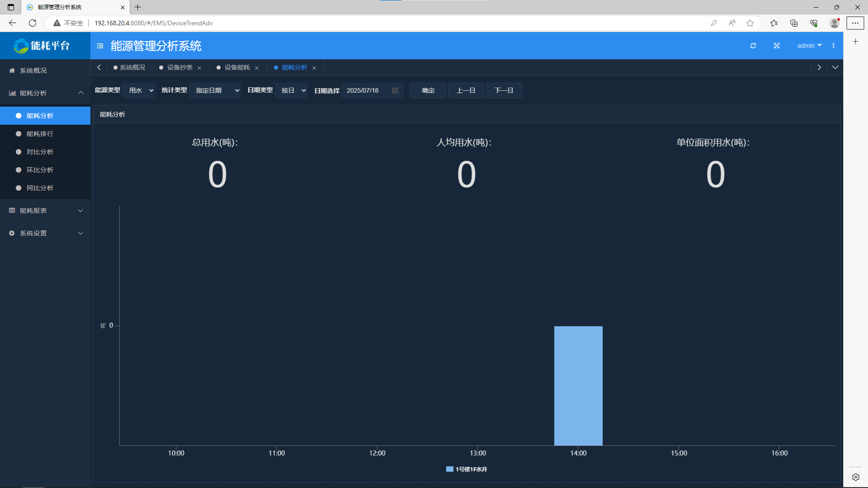Screen dimensions: 868x488
Task: Click the 上一日 button
Action: point(466,90)
